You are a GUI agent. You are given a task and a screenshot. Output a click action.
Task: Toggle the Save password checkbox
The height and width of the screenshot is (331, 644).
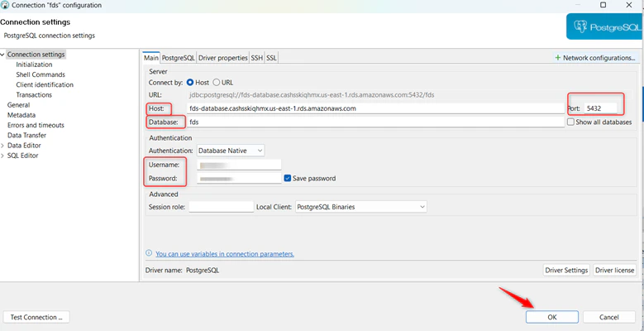288,178
